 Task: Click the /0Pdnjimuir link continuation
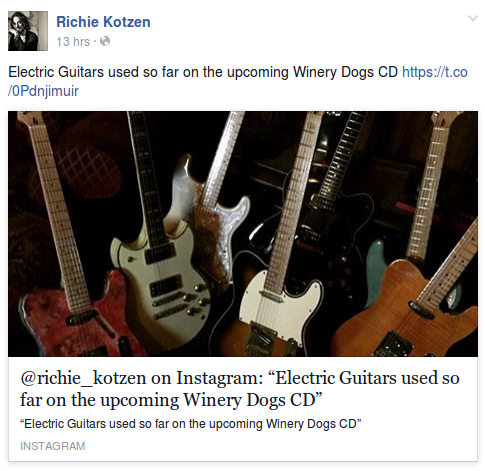click(x=43, y=91)
